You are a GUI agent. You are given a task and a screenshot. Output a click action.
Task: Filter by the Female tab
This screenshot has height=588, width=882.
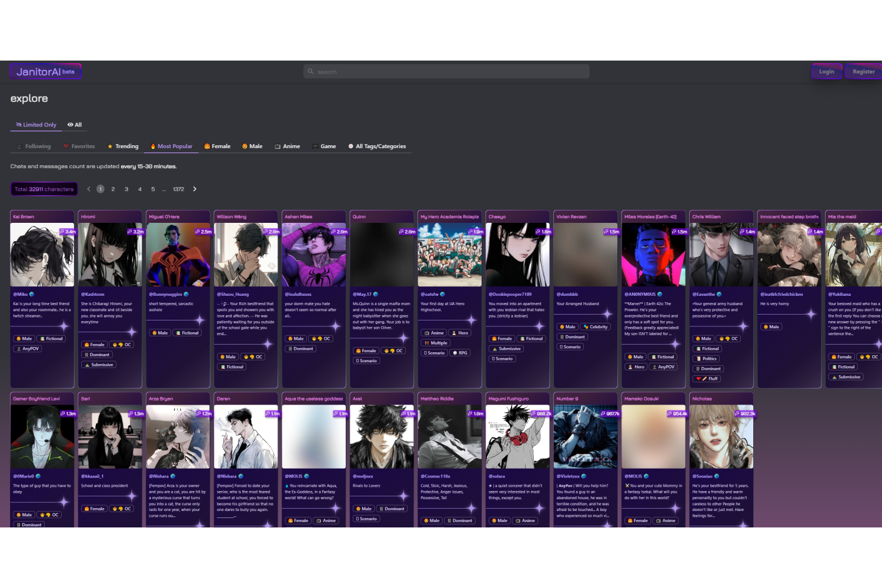218,146
